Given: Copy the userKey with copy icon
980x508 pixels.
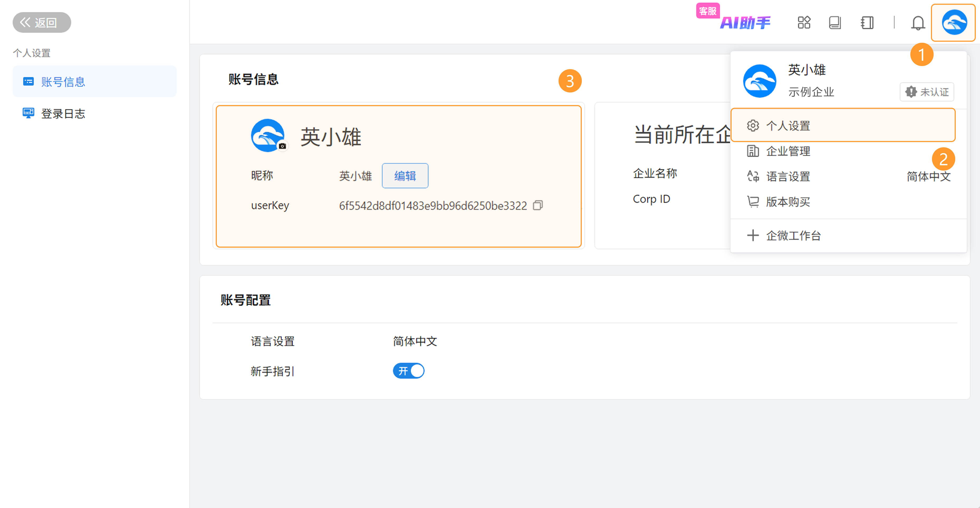Looking at the screenshot, I should coord(537,205).
